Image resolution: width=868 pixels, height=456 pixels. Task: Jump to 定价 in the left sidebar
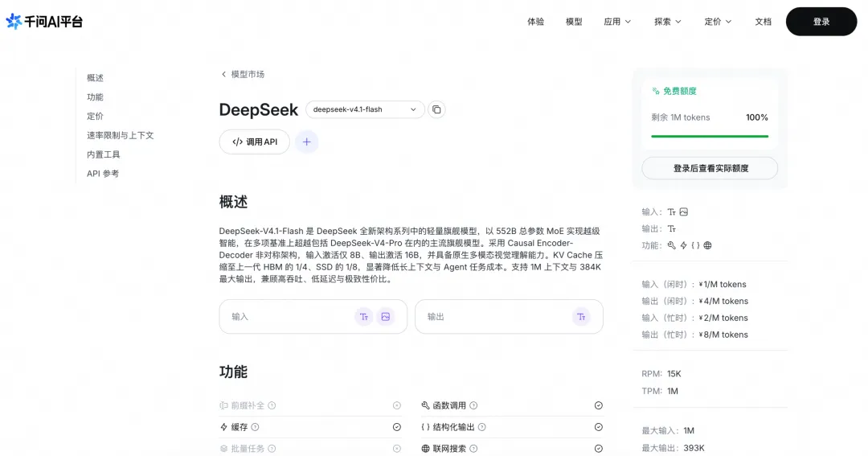[95, 117]
